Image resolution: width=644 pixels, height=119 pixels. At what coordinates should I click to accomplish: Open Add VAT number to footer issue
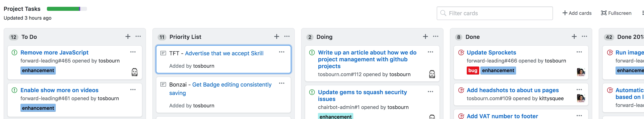pyautogui.click(x=502, y=116)
